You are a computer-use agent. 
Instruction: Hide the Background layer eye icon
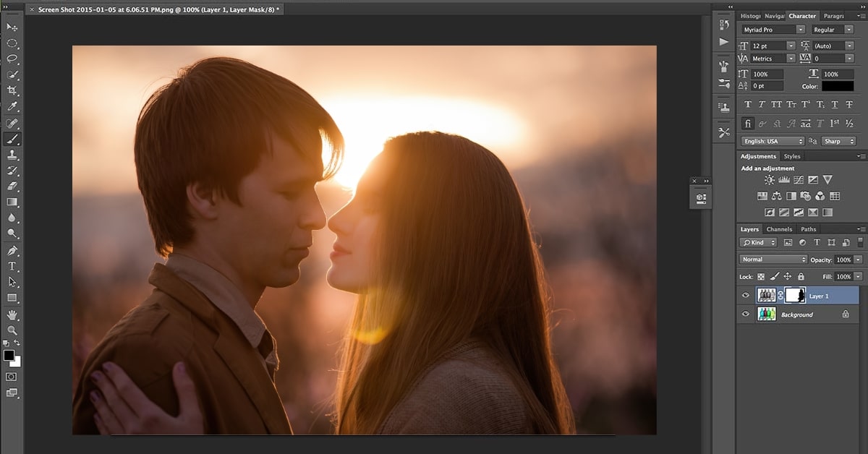(x=746, y=314)
